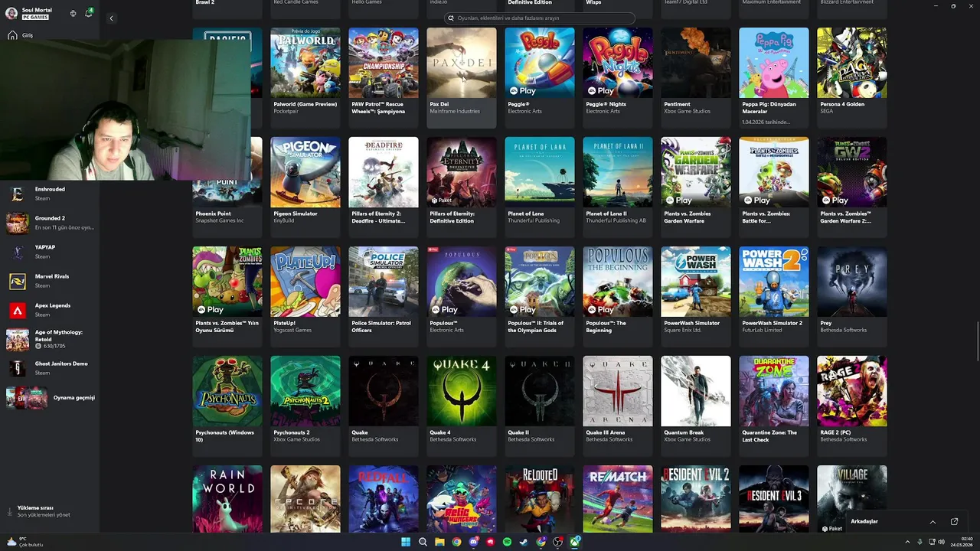Launch YAPYAP icon in sidebar

tap(17, 252)
